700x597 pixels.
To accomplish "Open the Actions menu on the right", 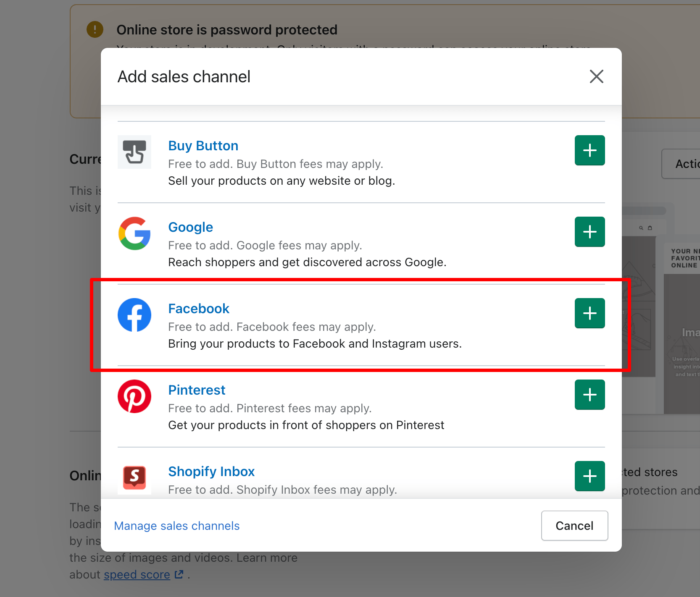I will click(x=685, y=164).
